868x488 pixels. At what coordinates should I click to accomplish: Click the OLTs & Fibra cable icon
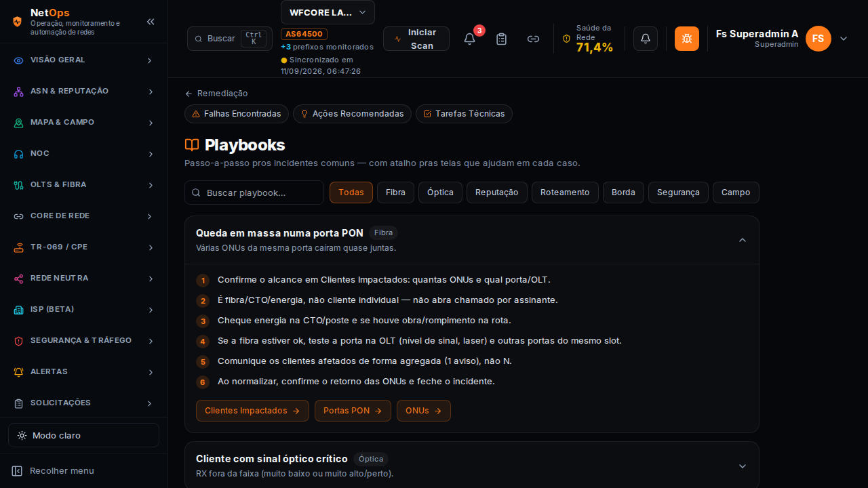tap(19, 185)
